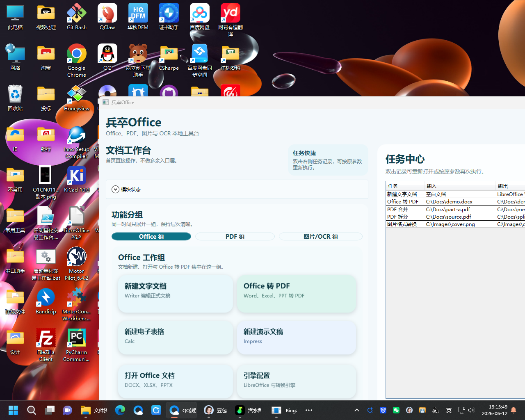Select the PDF 合并 task record row
Screen dimensions: 525x420
tap(455, 209)
